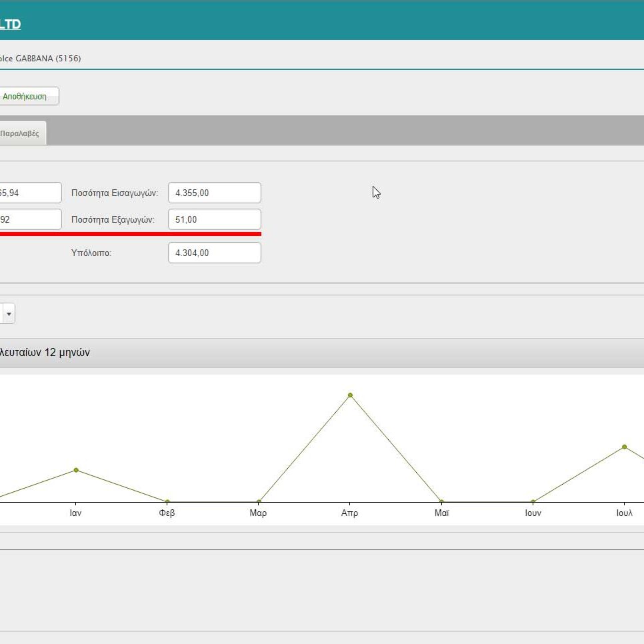Click the LTD company link in header
The height and width of the screenshot is (644, 644).
pos(10,25)
